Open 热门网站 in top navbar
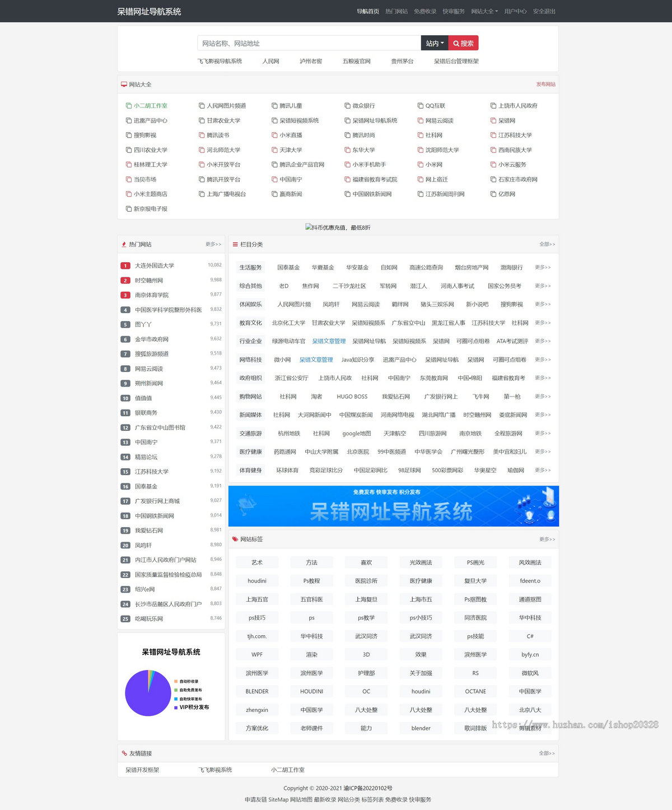This screenshot has width=672, height=810. [396, 11]
